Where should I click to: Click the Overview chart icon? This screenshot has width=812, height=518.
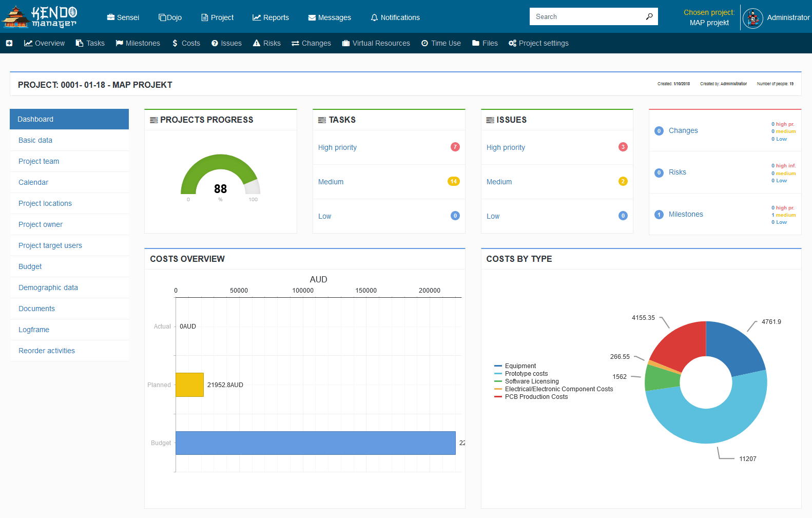pos(28,43)
